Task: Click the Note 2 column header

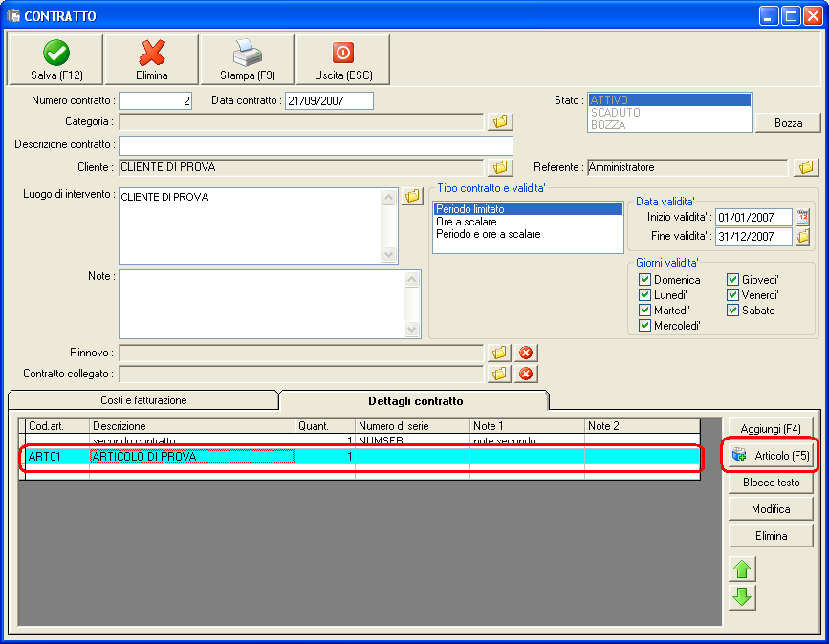Action: click(x=643, y=426)
